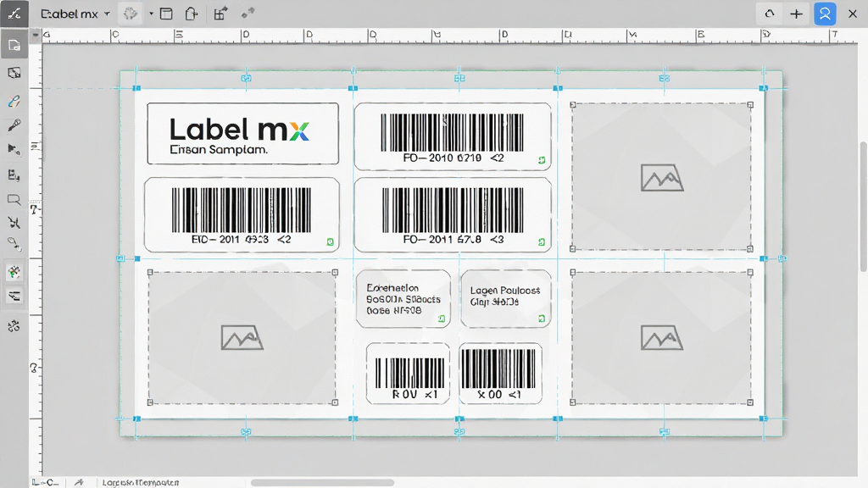Select the EID-2011 barcode label
Image resolution: width=868 pixels, height=488 pixels.
tap(242, 214)
